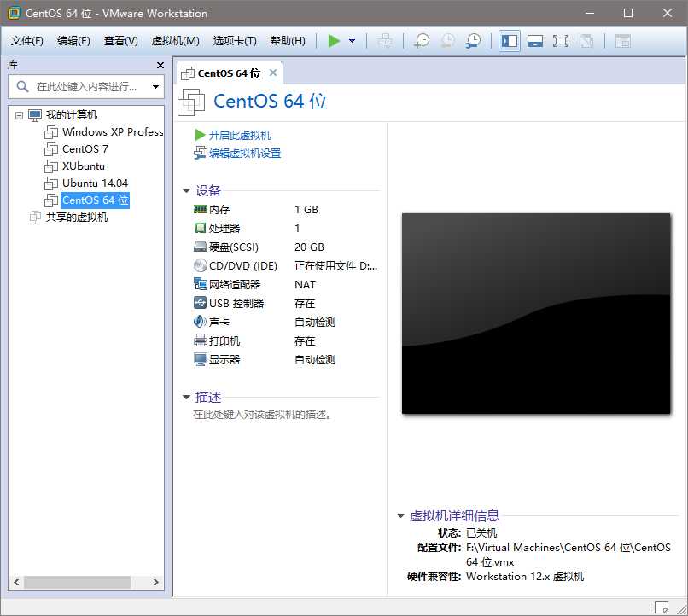
Task: Click the 网络适配器 network adapter icon
Action: tap(200, 284)
